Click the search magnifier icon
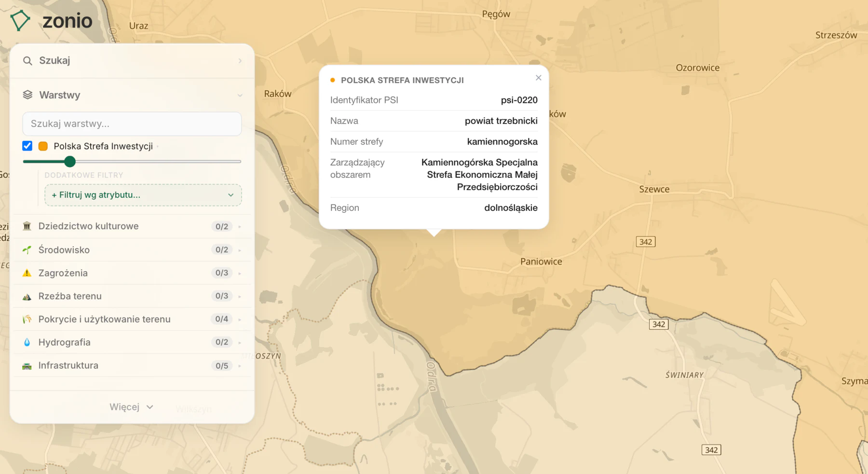This screenshot has width=868, height=474. [27, 61]
